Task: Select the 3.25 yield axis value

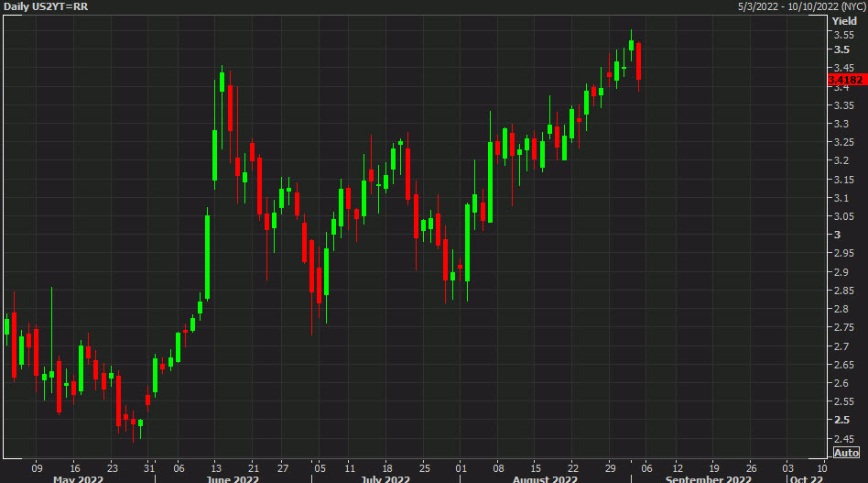Action: tap(843, 142)
